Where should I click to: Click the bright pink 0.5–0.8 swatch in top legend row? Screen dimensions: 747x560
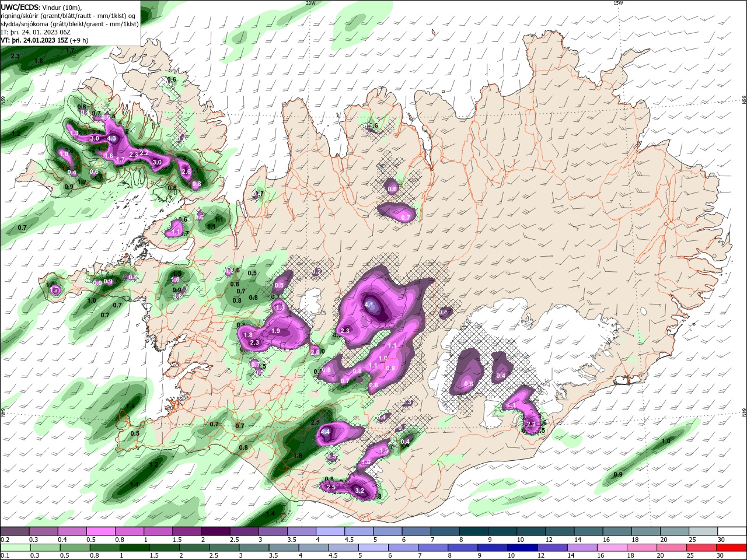click(x=100, y=531)
